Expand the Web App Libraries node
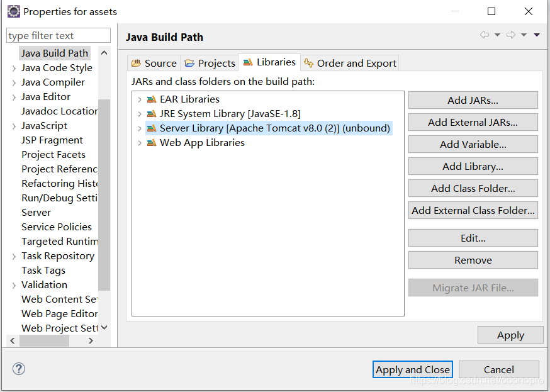Viewport: 550px width, 392px height. tap(140, 143)
